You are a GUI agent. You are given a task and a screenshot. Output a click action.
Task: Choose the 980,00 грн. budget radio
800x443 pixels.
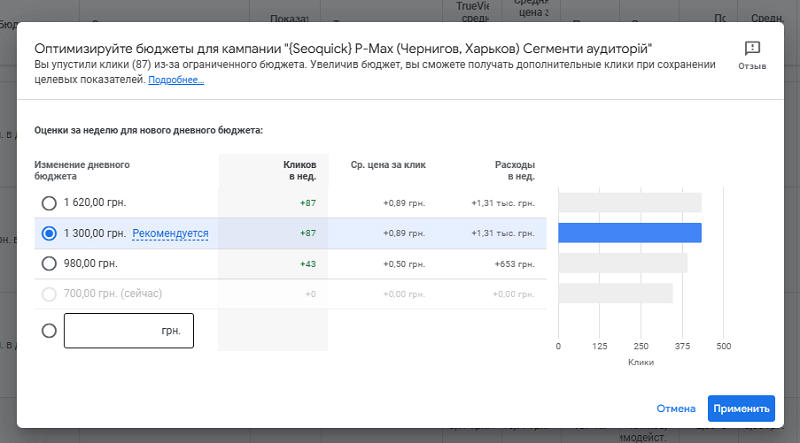(x=49, y=263)
